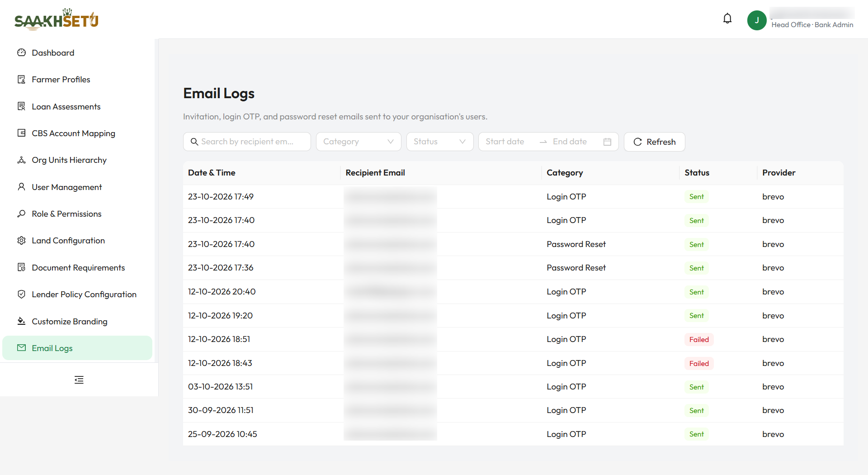Click the Sent status for 23-10-2026 17:49
The width and height of the screenshot is (868, 475).
point(697,197)
